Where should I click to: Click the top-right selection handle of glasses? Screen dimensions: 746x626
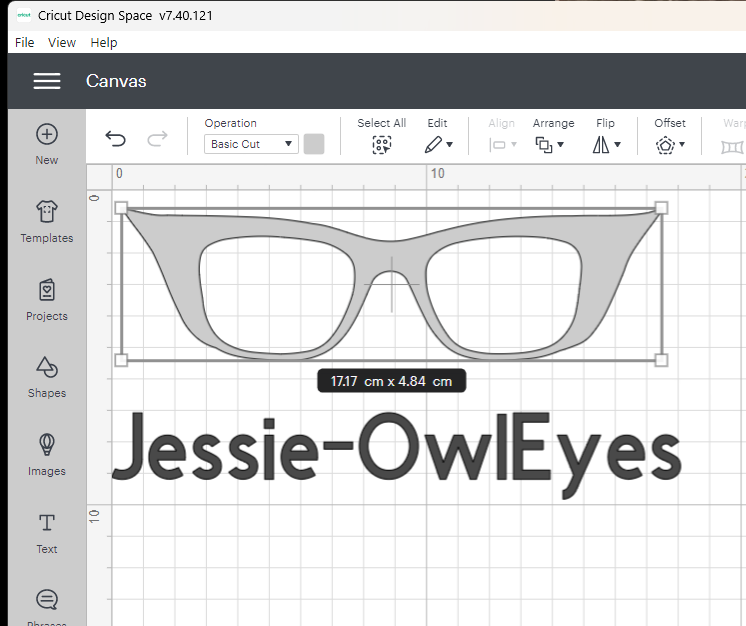click(661, 208)
